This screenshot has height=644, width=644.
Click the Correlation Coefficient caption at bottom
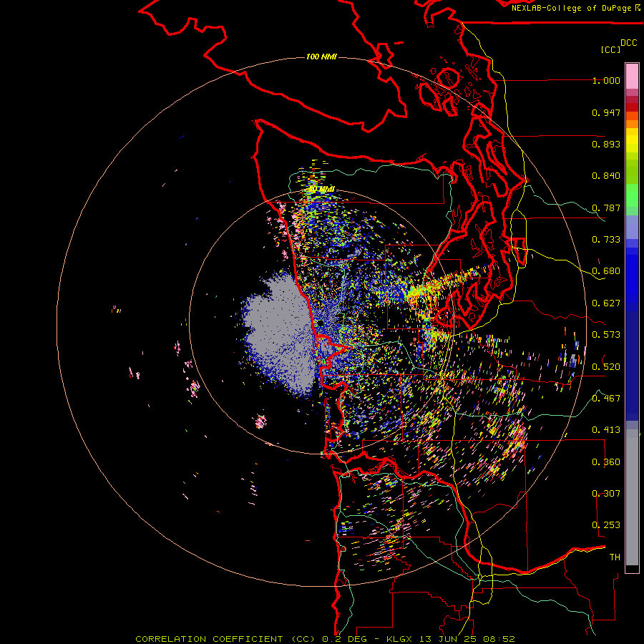click(325, 639)
